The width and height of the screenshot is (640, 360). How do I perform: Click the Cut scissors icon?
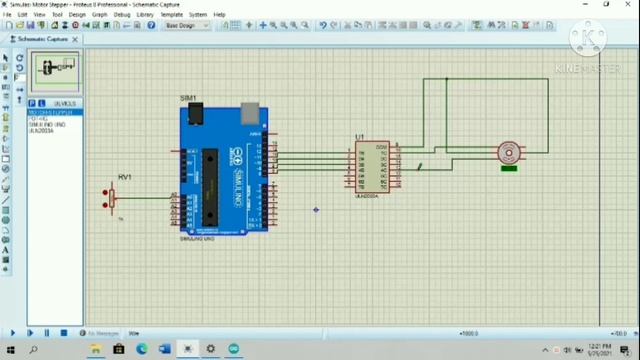pyautogui.click(x=347, y=25)
